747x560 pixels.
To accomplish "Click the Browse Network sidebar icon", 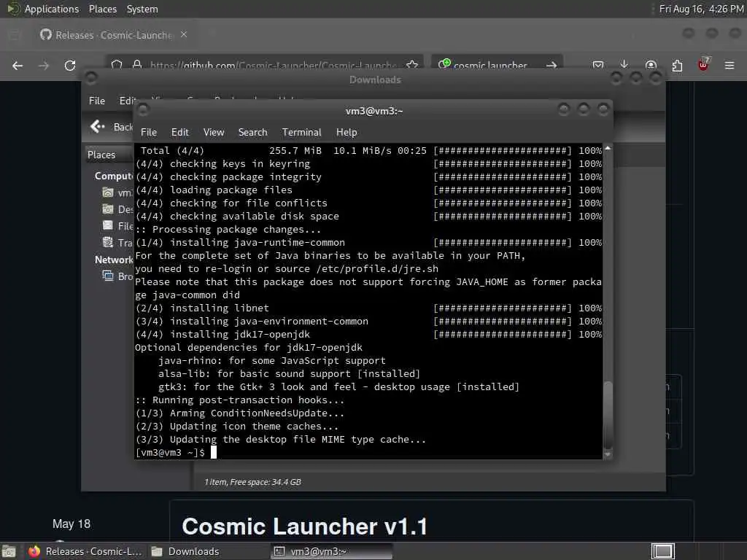I will 108,276.
